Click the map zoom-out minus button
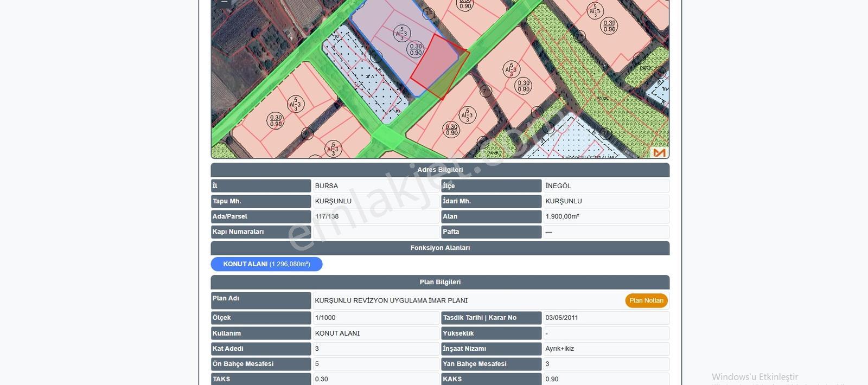This screenshot has height=385, width=868. pos(224,3)
